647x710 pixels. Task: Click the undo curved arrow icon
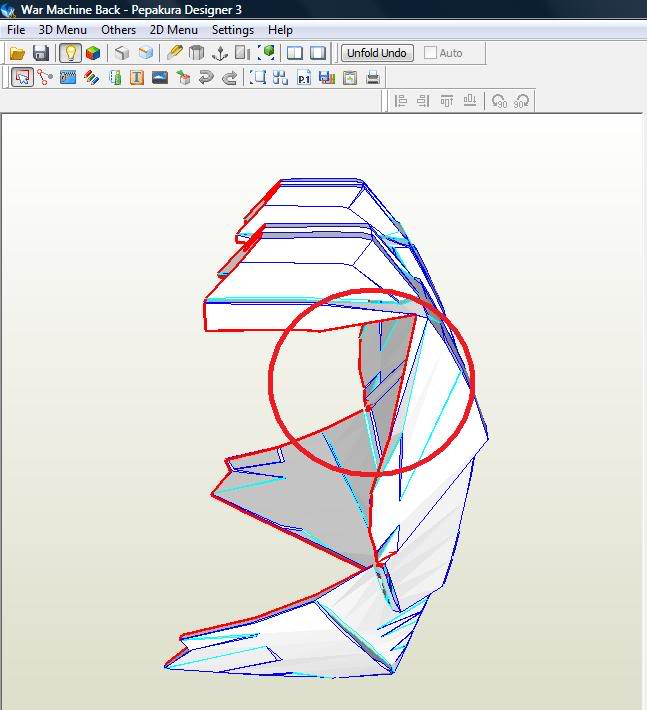pyautogui.click(x=206, y=78)
